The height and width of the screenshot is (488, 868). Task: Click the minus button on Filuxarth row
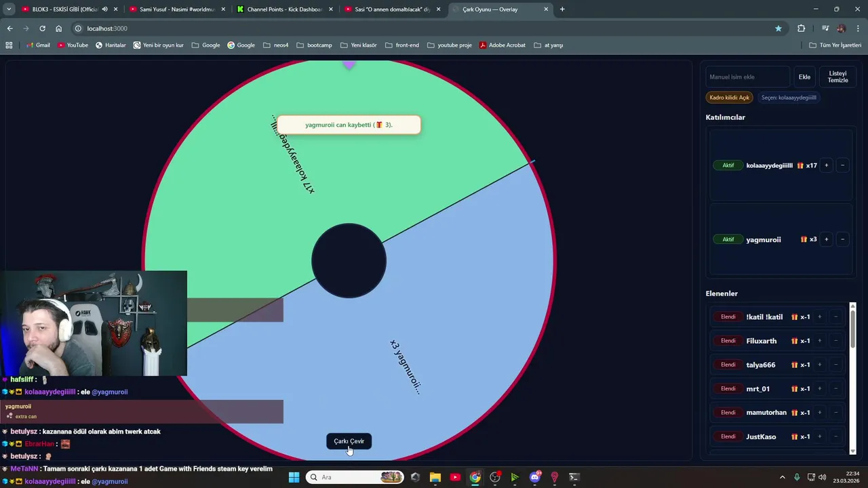(835, 341)
